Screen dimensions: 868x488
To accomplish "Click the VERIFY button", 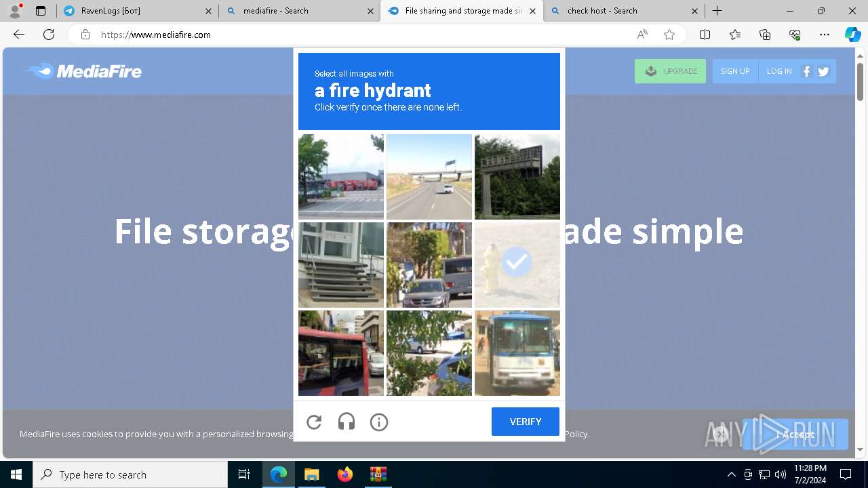I will coord(526,422).
